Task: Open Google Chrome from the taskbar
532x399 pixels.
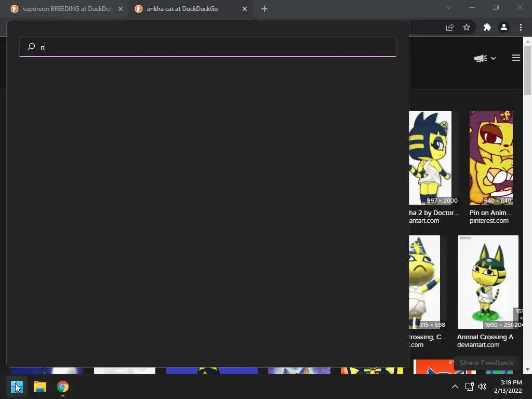Action: (63, 387)
